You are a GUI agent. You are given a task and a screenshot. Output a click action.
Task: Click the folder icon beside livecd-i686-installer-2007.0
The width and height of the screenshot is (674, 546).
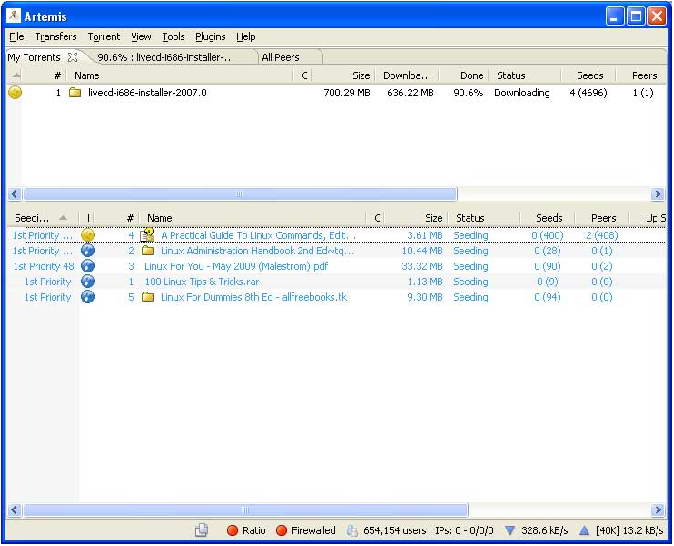(75, 92)
